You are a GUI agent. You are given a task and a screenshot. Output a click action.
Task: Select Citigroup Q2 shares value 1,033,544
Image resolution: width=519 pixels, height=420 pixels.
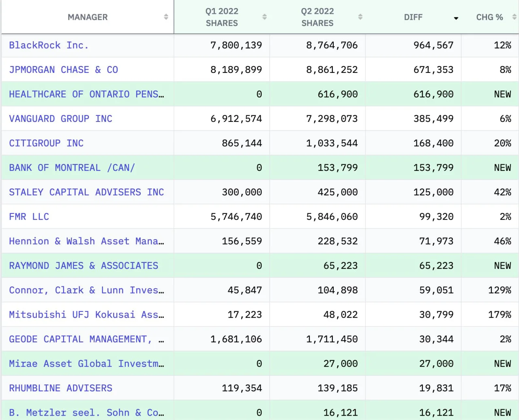[x=332, y=143]
